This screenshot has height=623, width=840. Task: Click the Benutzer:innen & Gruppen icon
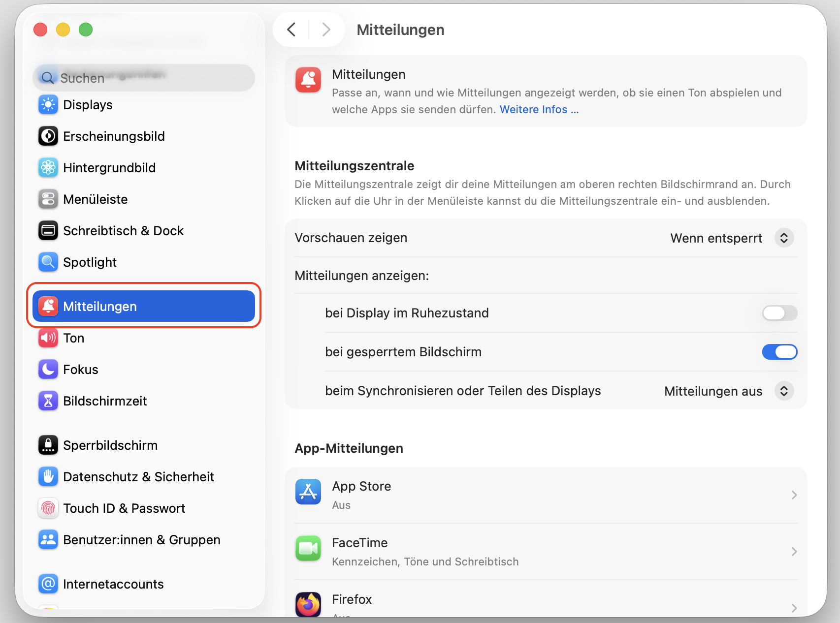(x=48, y=540)
